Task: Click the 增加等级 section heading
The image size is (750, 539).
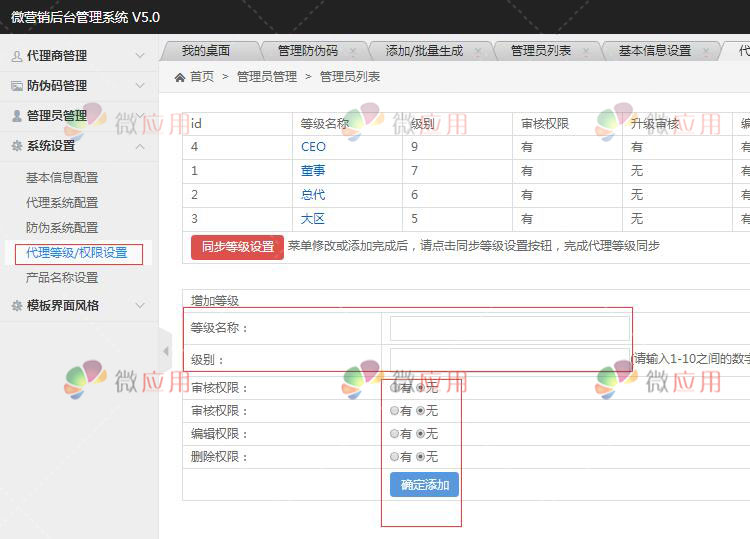Action: (x=215, y=301)
